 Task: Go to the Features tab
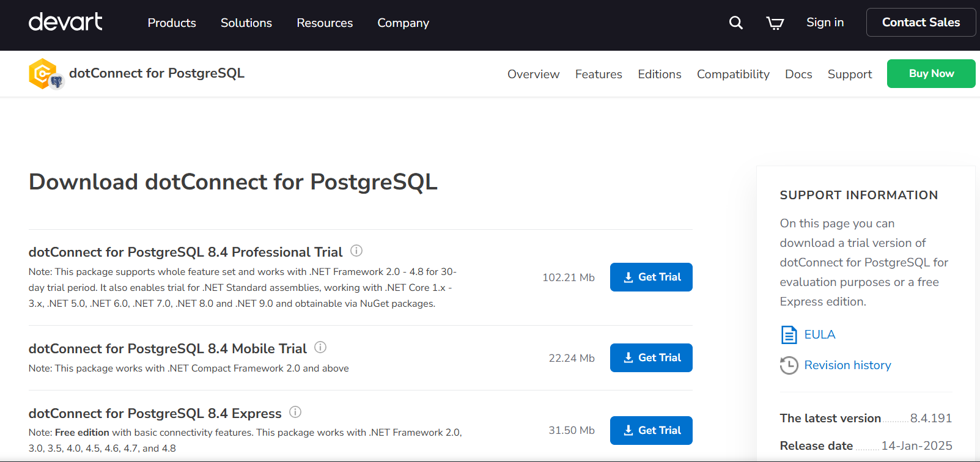click(x=599, y=74)
